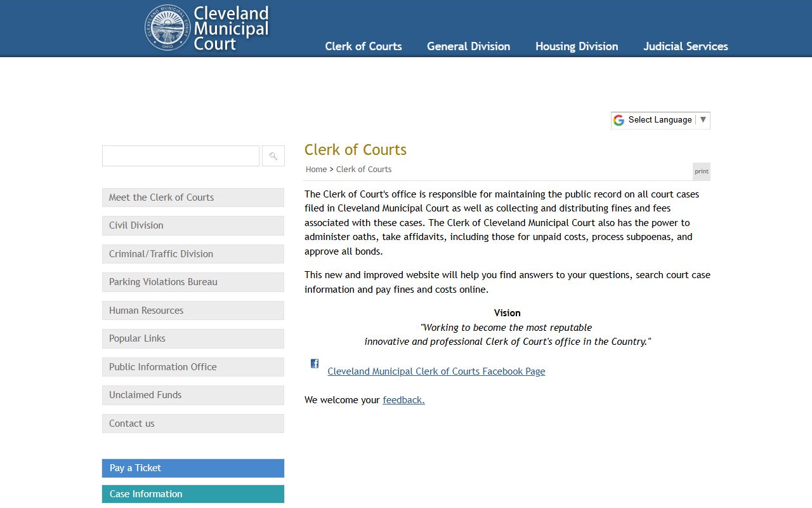Click the blue Pay a Ticket button
The width and height of the screenshot is (812, 508).
click(x=193, y=468)
